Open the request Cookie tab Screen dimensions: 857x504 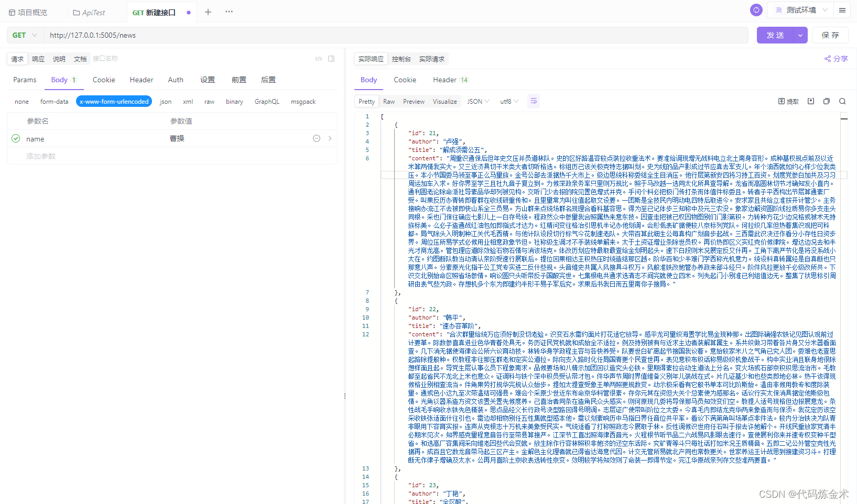click(x=104, y=80)
